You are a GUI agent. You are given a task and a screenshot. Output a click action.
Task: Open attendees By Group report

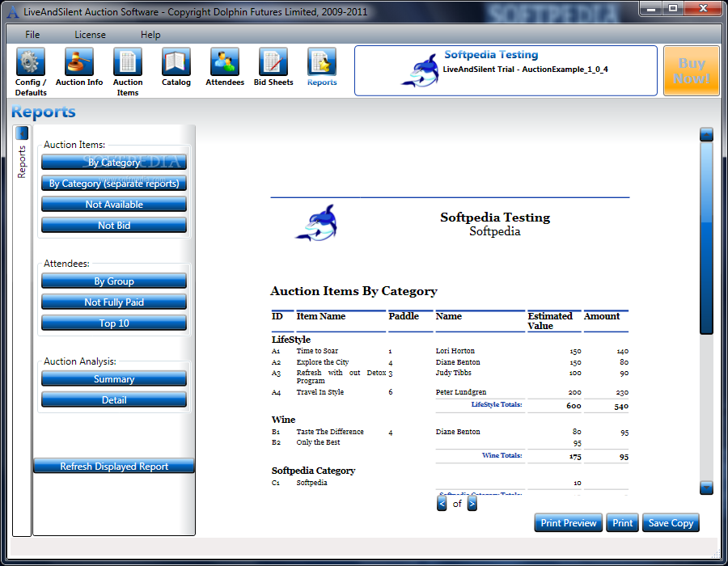pos(114,281)
